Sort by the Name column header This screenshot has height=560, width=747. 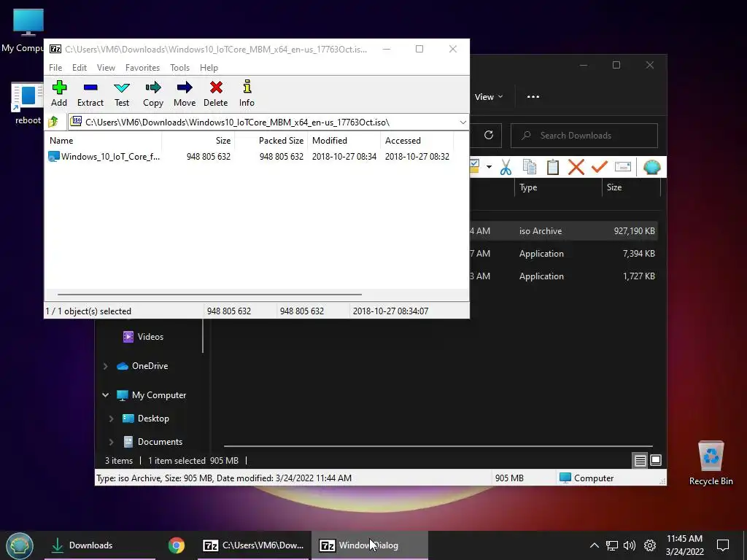click(x=104, y=141)
